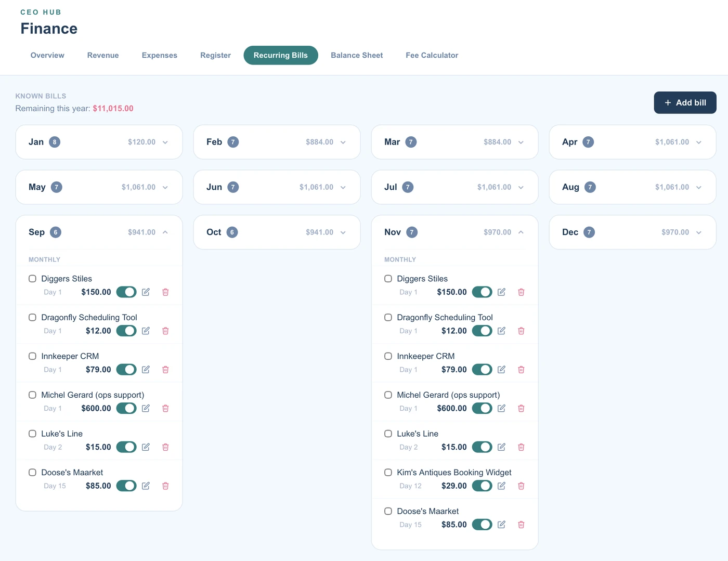
Task: Check the Diggers Stiles checkbox in Sep
Action: [32, 279]
